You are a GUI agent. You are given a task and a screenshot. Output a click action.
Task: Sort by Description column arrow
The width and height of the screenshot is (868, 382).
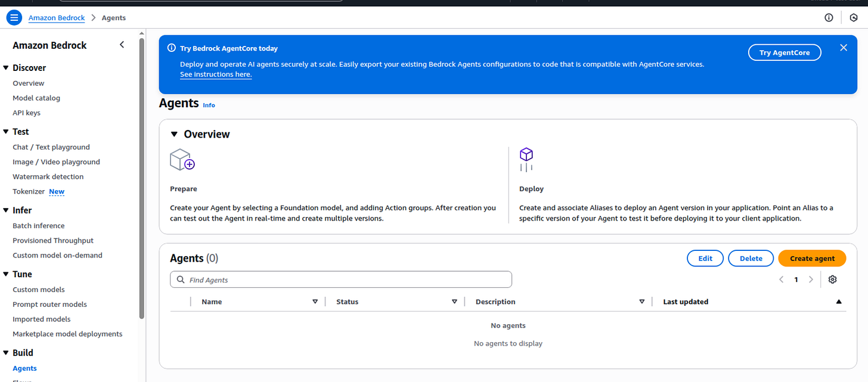click(642, 302)
